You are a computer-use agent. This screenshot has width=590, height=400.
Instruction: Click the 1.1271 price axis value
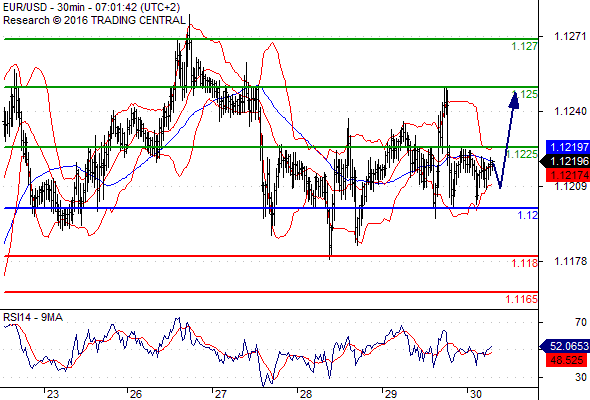tap(570, 37)
